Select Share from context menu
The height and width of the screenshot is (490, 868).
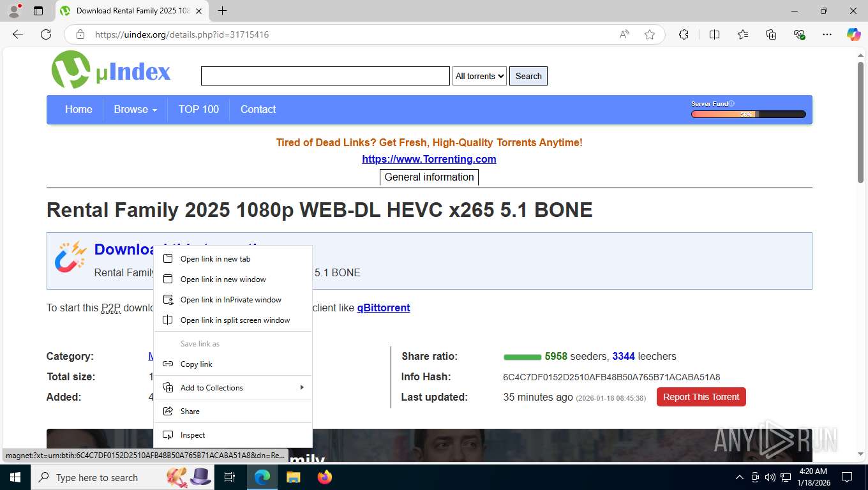(x=233, y=412)
